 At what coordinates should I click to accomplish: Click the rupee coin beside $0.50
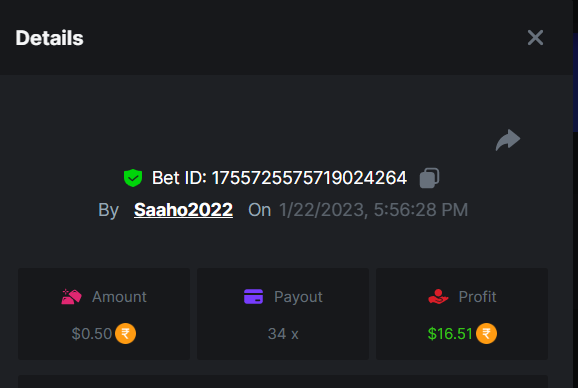[x=125, y=333]
